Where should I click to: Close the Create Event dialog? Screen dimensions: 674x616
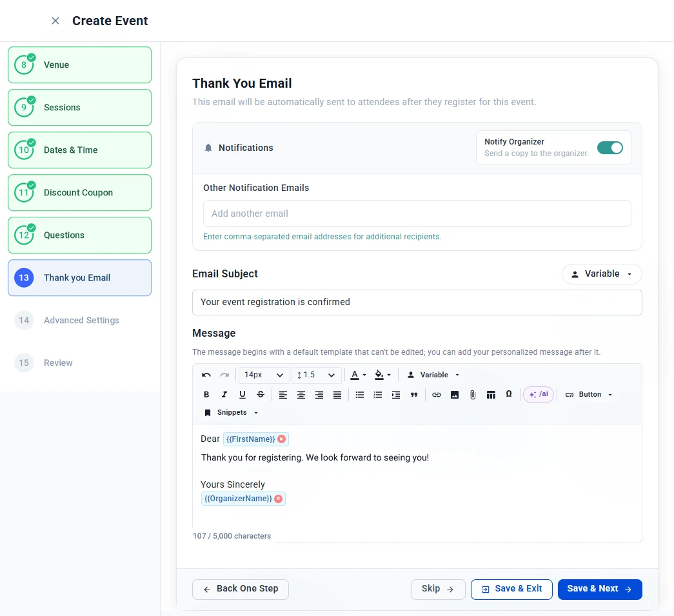[55, 21]
